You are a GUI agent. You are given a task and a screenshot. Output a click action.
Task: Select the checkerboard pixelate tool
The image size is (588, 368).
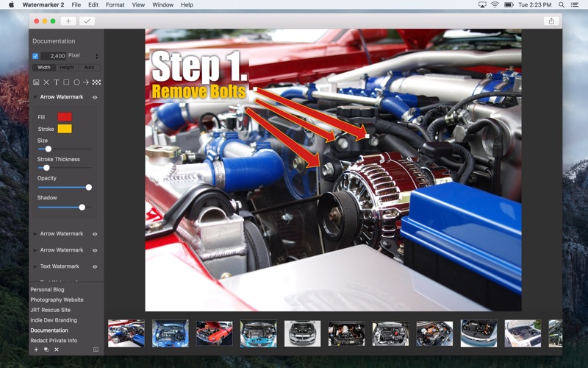tap(96, 82)
